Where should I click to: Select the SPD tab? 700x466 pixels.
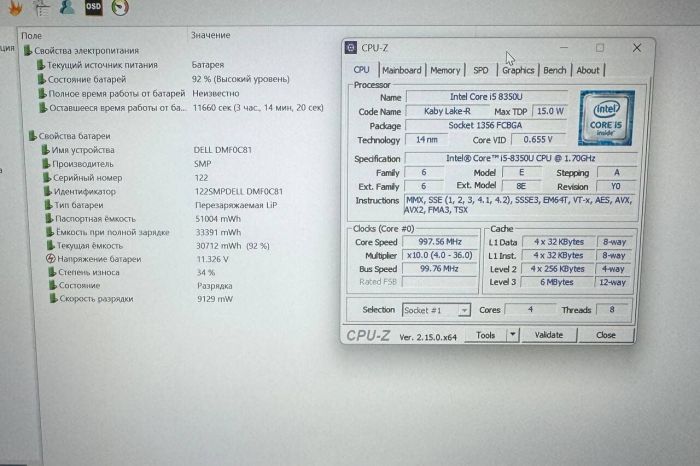[481, 70]
